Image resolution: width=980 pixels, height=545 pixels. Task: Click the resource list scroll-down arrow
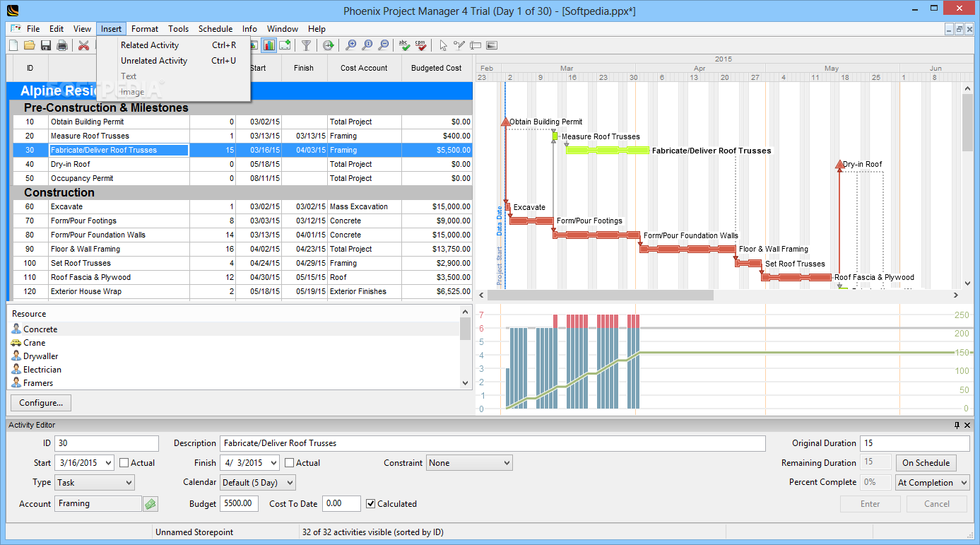pos(466,383)
